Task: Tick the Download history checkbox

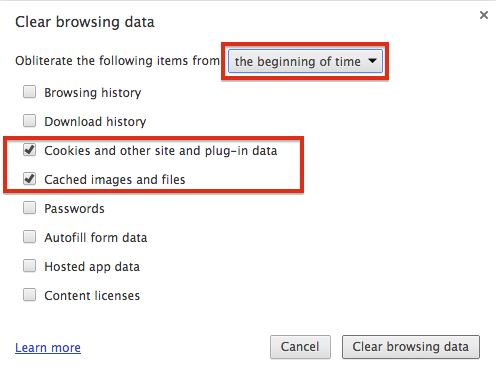Action: point(29,121)
